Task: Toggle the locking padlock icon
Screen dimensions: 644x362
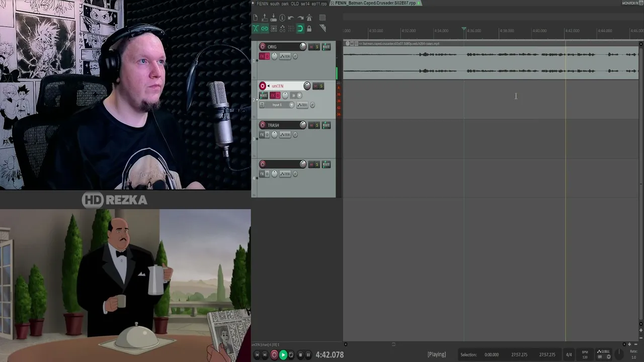Action: [309, 29]
